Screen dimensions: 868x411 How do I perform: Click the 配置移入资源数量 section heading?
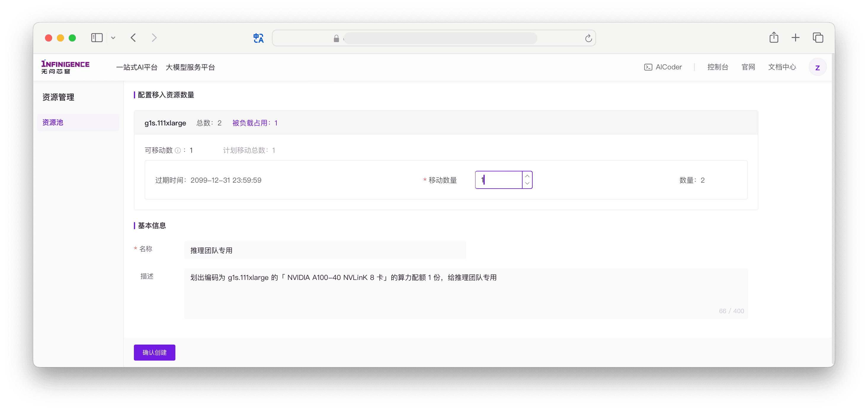(x=166, y=95)
